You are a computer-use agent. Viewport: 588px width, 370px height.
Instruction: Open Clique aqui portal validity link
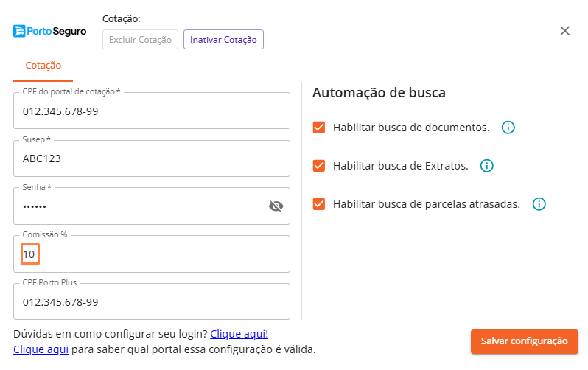point(41,349)
